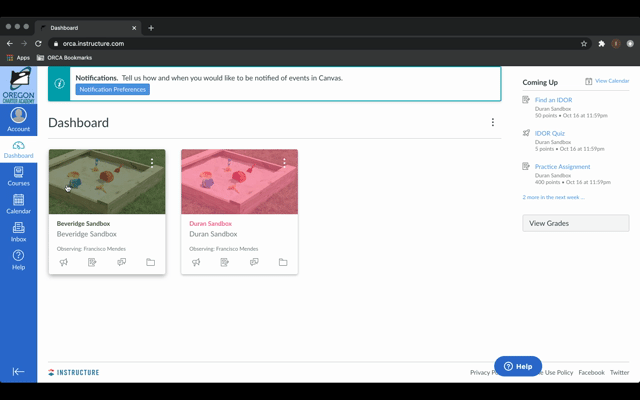Open Beveridge Sandbox card options menu
Screen dimensions: 640x400
[x=152, y=163]
